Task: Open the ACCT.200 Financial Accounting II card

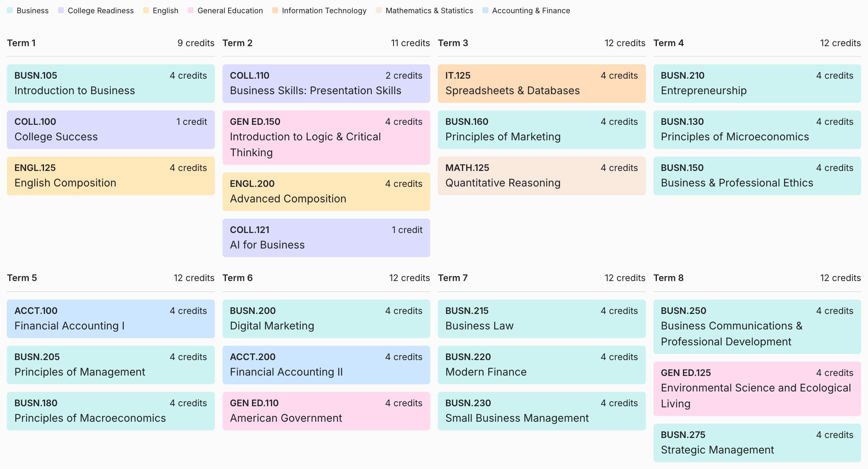Action: pos(326,365)
